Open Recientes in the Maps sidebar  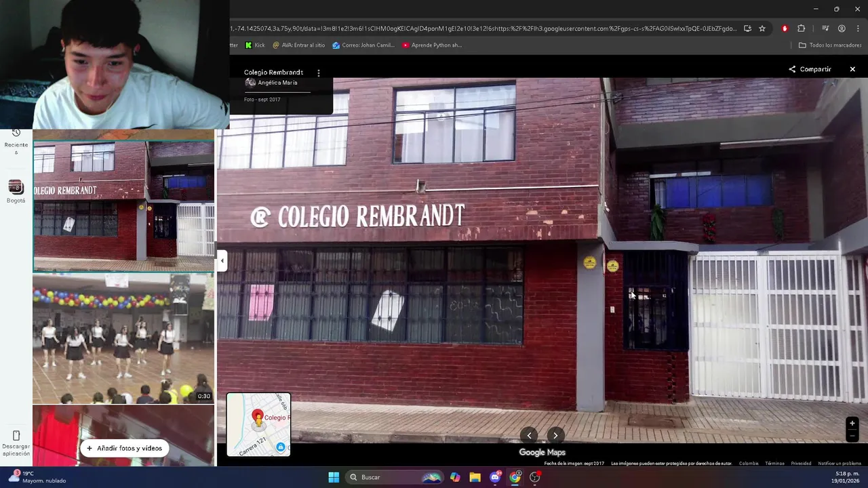coord(16,141)
